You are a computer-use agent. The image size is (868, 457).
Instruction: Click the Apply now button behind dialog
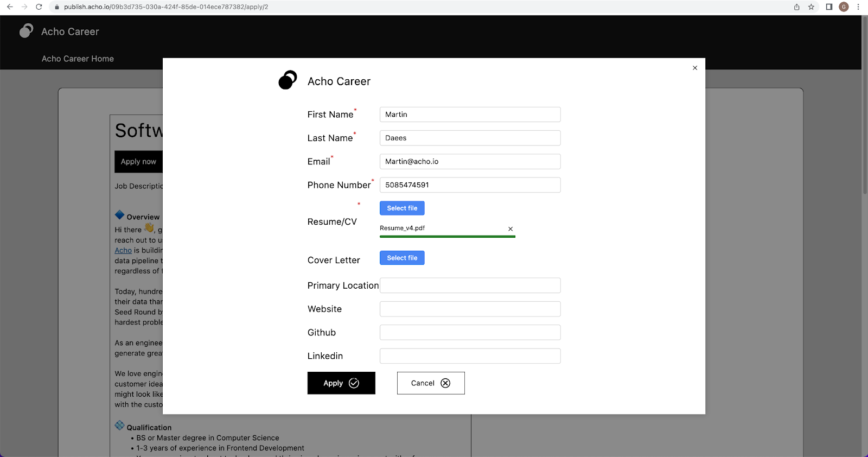pos(138,162)
